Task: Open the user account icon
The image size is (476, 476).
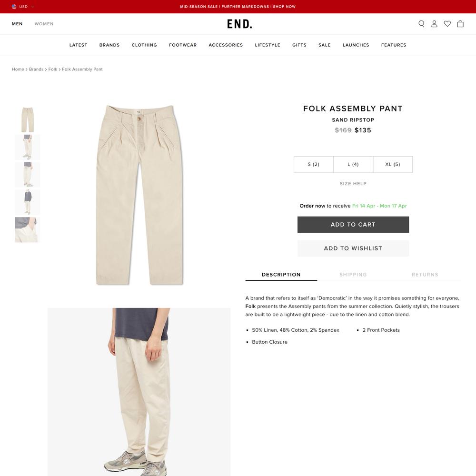Action: tap(434, 24)
